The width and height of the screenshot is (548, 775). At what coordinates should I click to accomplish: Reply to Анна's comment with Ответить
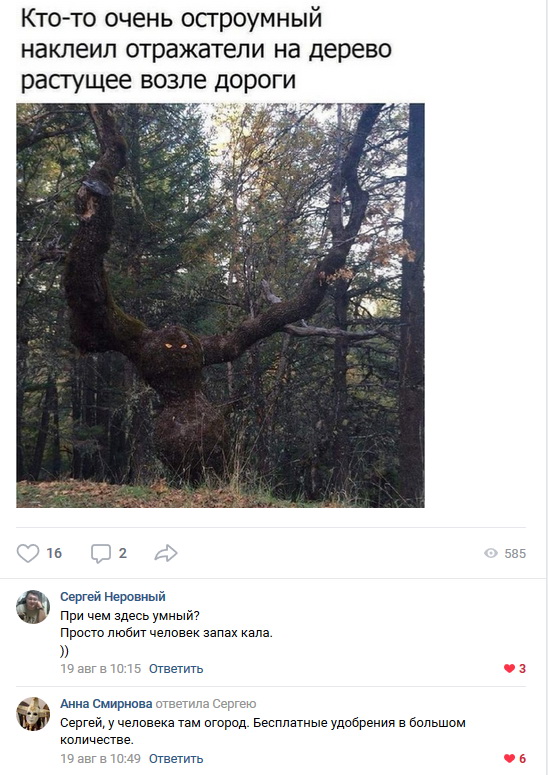point(176,758)
